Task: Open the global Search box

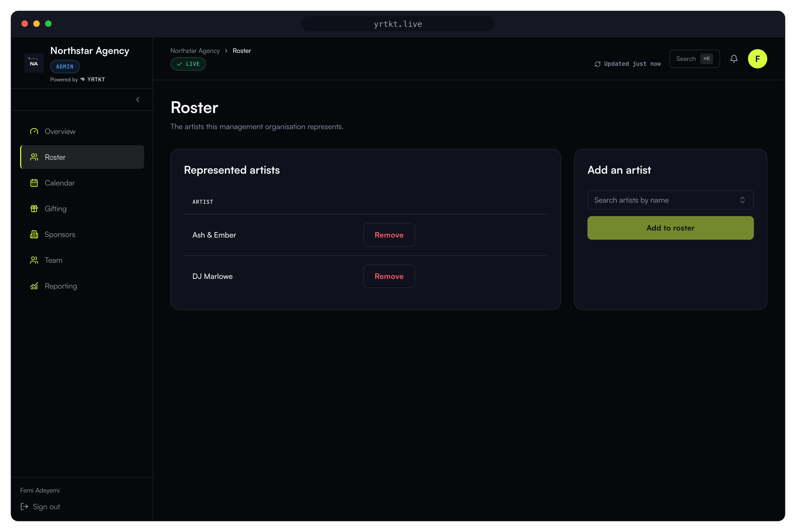Action: (695, 59)
